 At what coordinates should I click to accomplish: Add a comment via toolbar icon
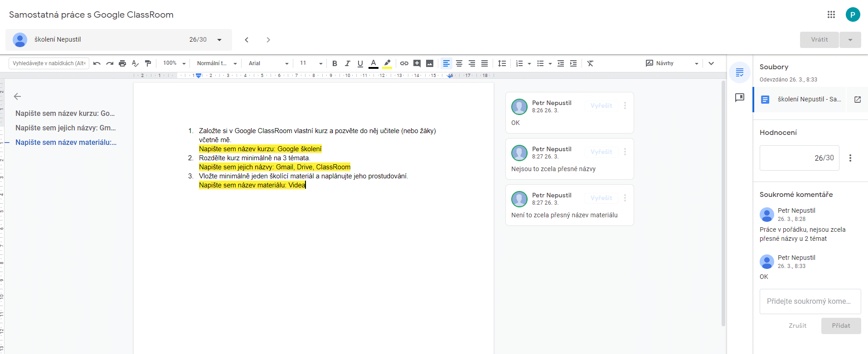(x=417, y=63)
